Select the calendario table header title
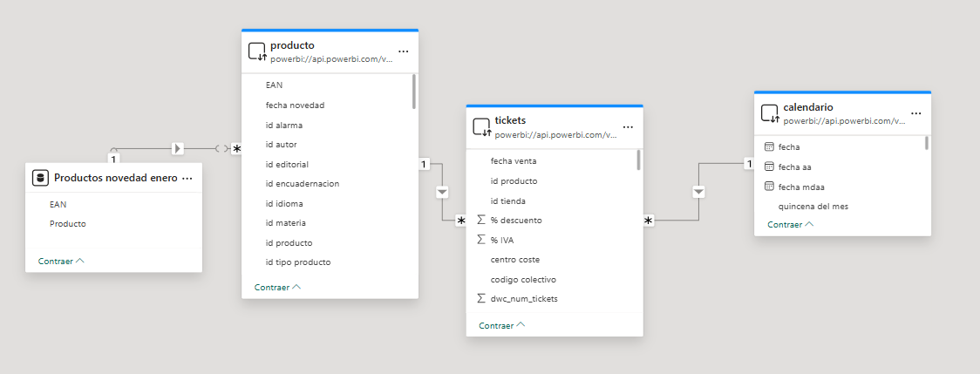The width and height of the screenshot is (980, 374). (808, 107)
